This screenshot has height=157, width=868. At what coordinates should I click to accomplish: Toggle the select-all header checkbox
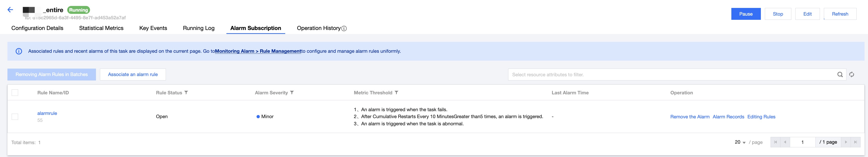pos(15,92)
